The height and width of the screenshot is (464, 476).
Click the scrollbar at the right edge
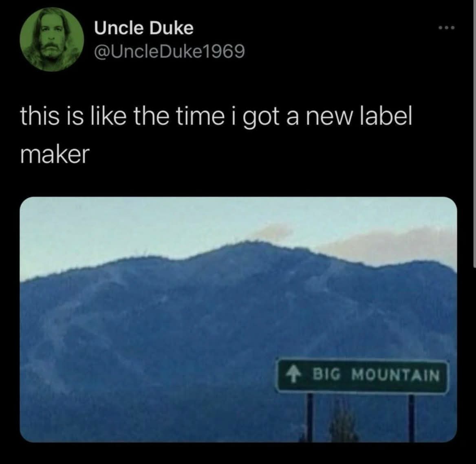click(474, 134)
